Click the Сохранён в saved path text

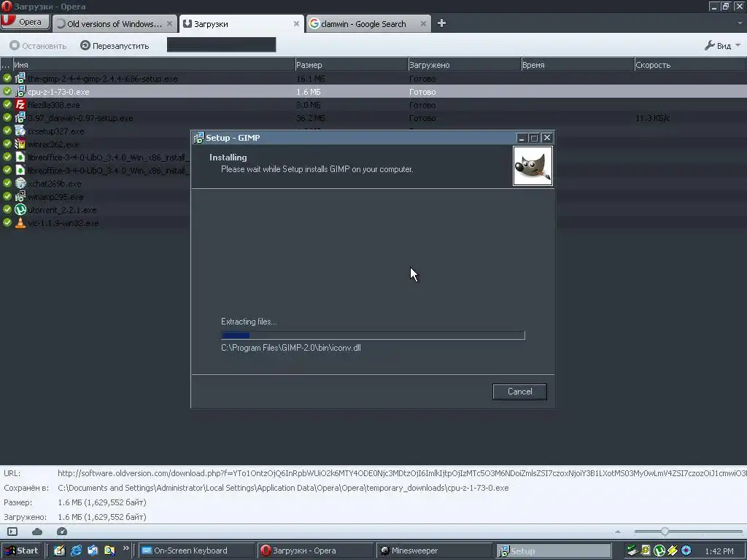pos(283,488)
